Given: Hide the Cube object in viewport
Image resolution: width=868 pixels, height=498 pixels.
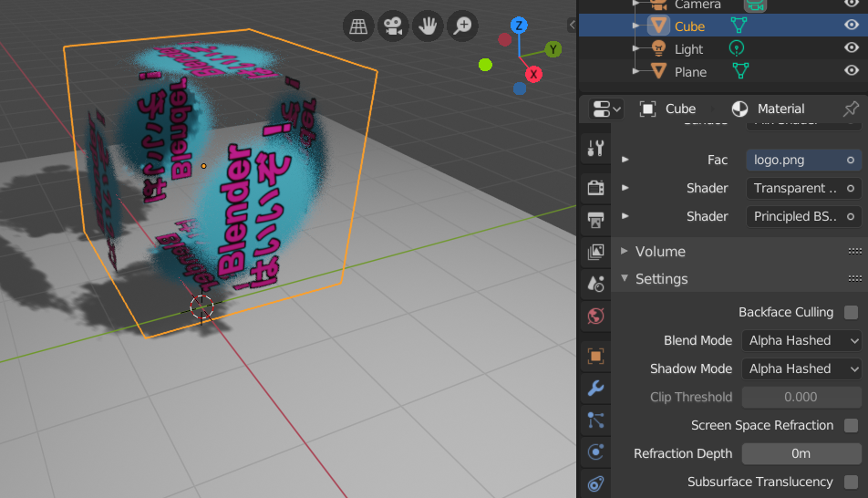Looking at the screenshot, I should point(852,25).
